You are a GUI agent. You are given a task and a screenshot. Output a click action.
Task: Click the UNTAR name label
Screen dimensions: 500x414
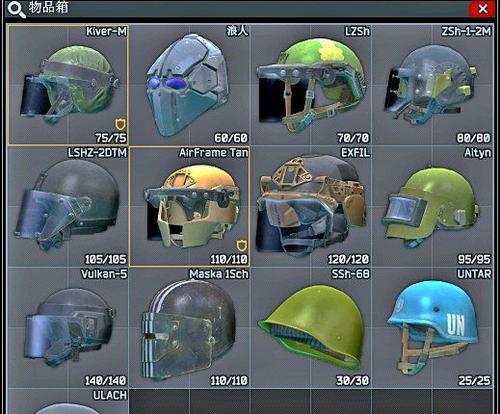click(474, 274)
